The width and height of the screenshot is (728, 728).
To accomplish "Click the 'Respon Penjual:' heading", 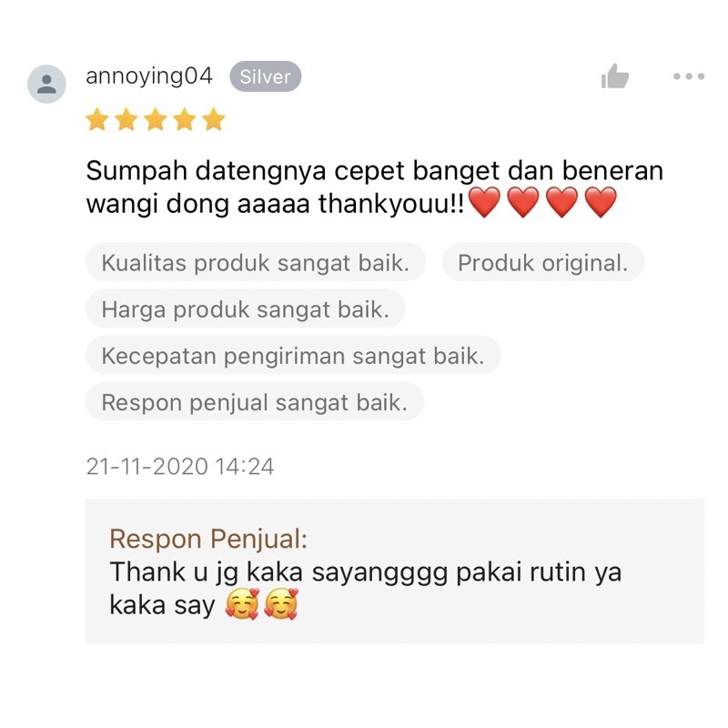I will click(208, 539).
